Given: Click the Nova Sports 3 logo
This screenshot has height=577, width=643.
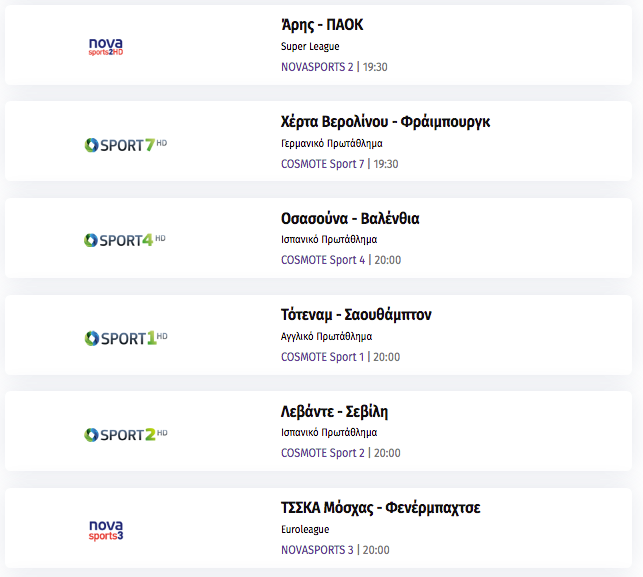Looking at the screenshot, I should tap(106, 530).
